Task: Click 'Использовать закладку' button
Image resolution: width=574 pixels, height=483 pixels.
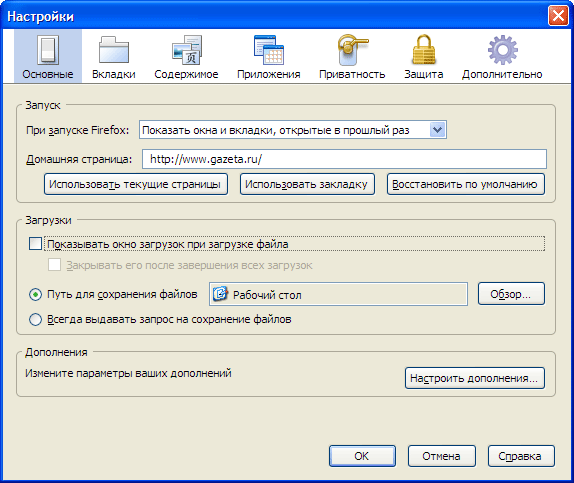Action: pyautogui.click(x=307, y=184)
